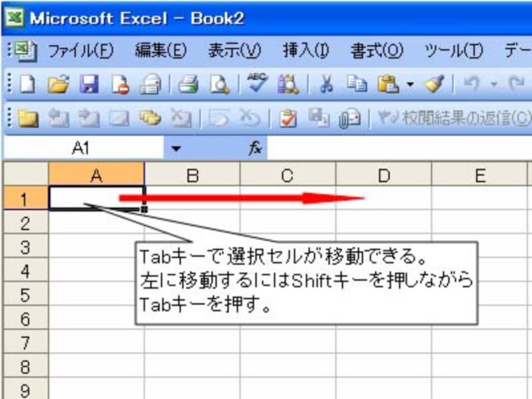Click the Show All Comments icon

(150, 118)
